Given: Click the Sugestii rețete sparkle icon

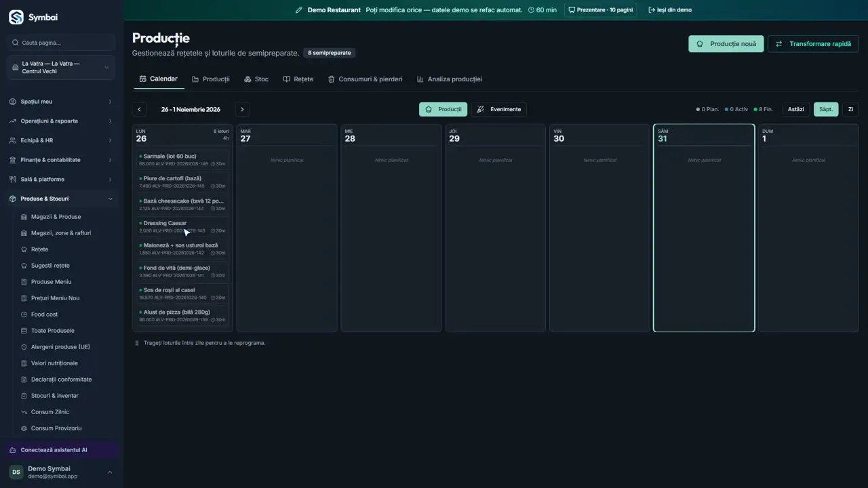Looking at the screenshot, I should coord(24,266).
